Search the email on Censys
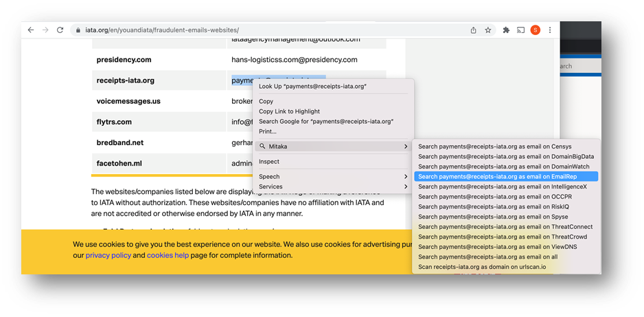This screenshot has width=644, height=317. coord(506,146)
